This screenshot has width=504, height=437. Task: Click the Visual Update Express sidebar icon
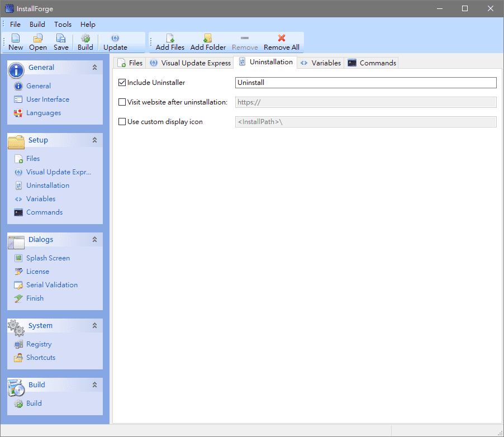point(18,172)
